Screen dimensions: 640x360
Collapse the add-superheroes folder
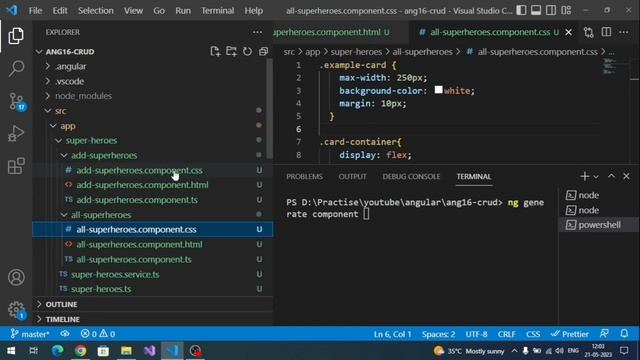[x=64, y=156]
